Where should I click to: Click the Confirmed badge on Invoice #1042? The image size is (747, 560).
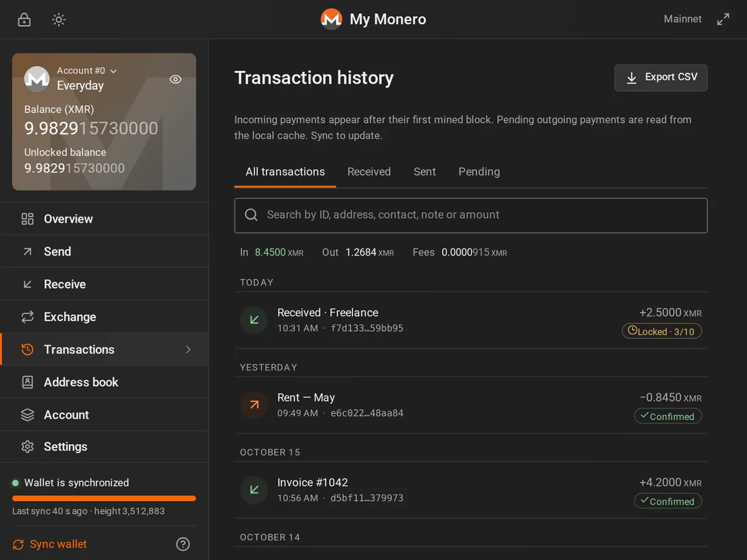pyautogui.click(x=668, y=502)
